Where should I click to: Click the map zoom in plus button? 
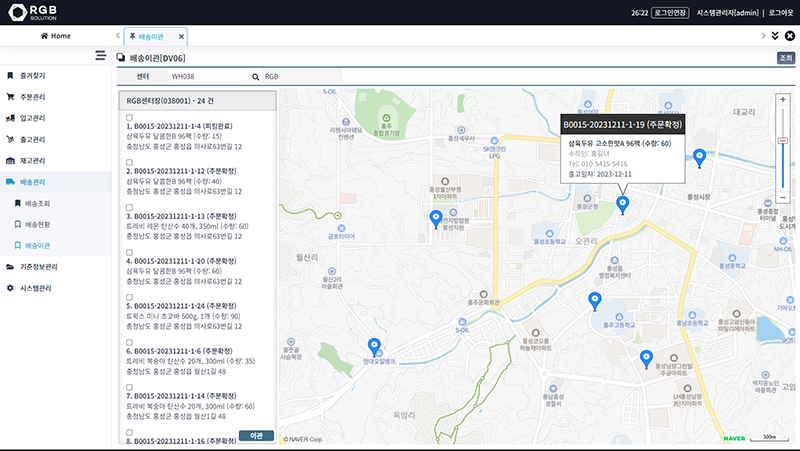click(782, 100)
